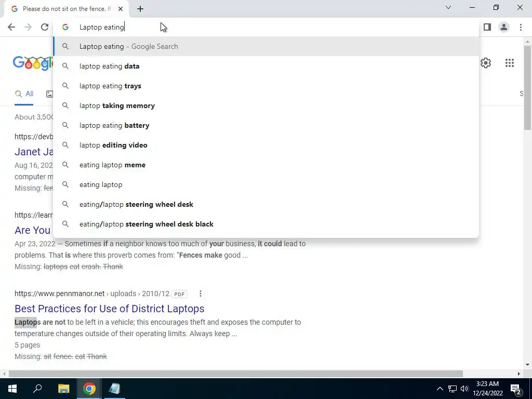Select the All results tab
This screenshot has width=532, height=399.
tap(24, 94)
